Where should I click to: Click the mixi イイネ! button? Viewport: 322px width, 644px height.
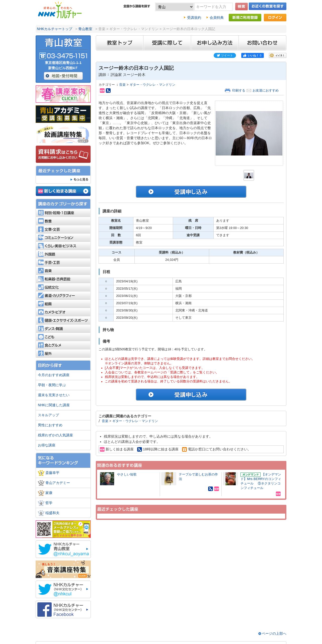point(277,55)
